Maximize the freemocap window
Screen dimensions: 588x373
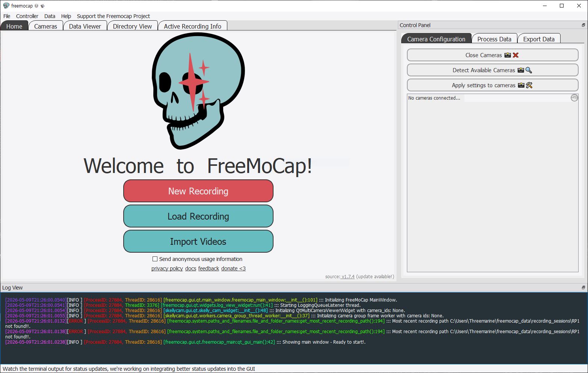pyautogui.click(x=562, y=6)
